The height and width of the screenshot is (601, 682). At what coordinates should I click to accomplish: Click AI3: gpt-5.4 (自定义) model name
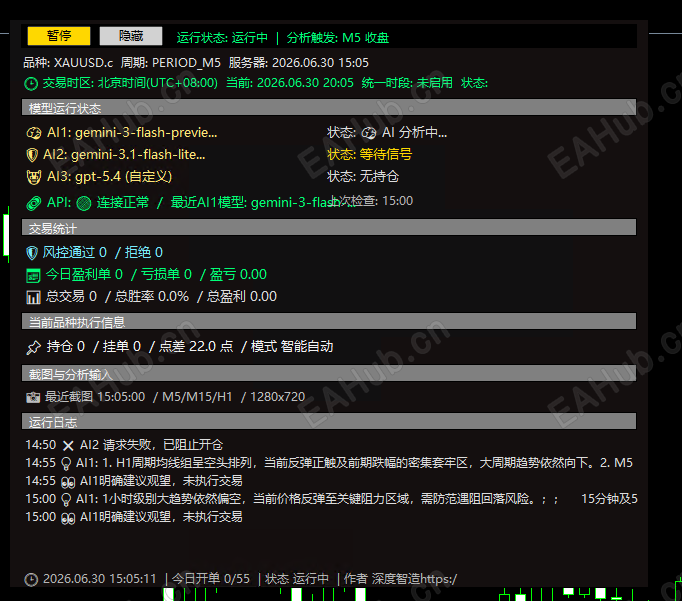tap(110, 177)
